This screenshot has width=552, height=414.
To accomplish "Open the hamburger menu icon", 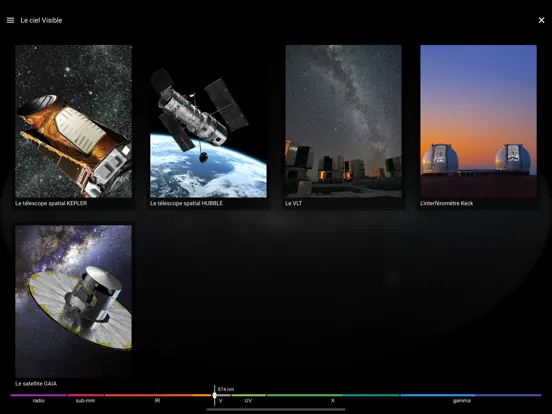I will [11, 20].
